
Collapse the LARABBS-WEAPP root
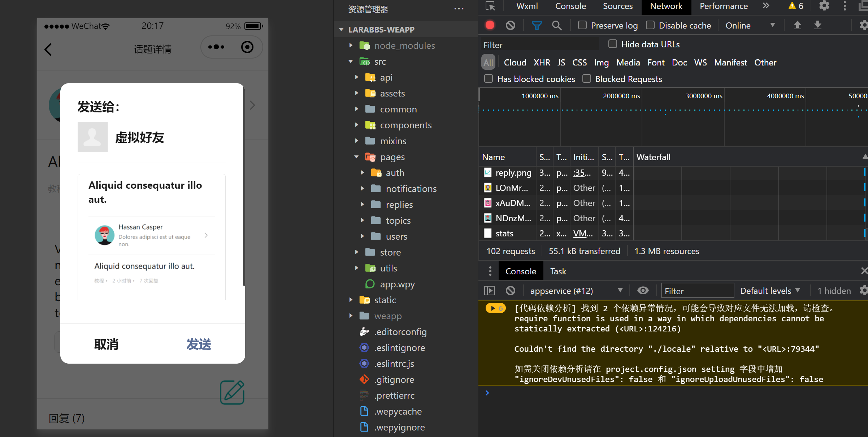341,30
